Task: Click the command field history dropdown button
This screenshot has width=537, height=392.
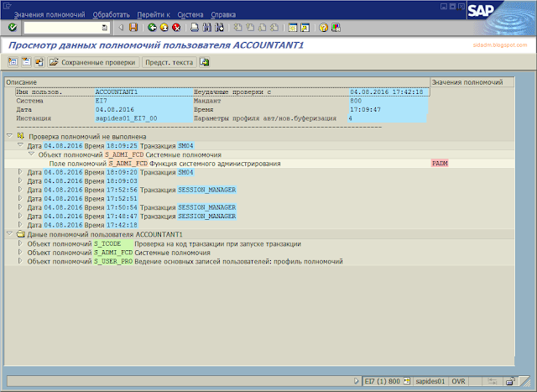Action: [104, 28]
